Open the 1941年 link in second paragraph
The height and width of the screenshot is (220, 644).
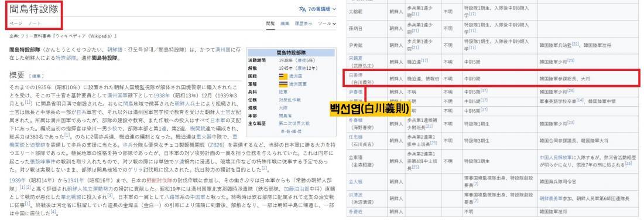pyautogui.click(x=76, y=180)
